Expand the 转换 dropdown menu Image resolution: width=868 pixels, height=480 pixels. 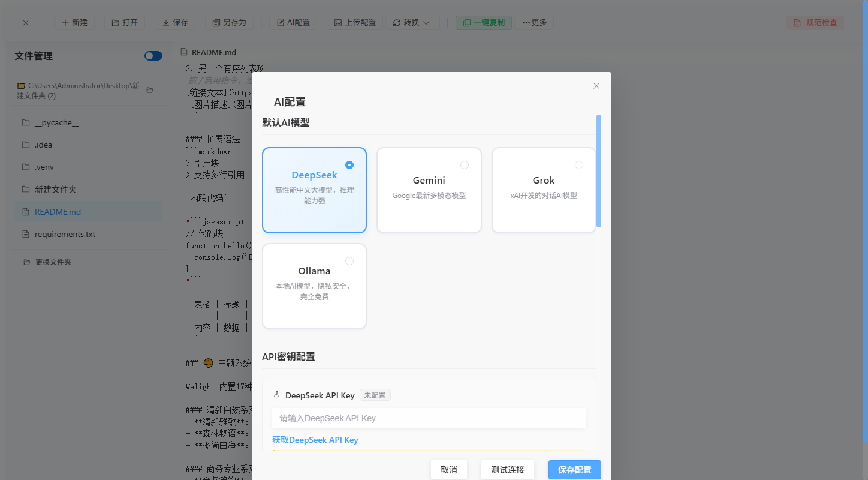(x=411, y=23)
